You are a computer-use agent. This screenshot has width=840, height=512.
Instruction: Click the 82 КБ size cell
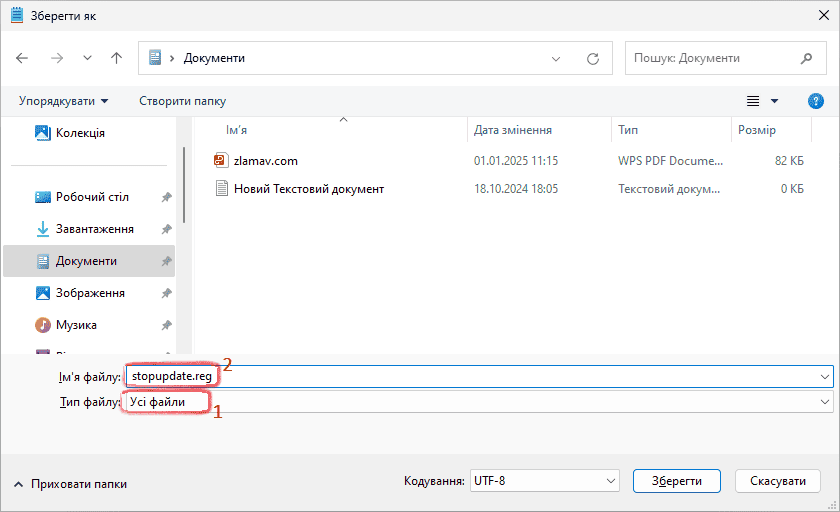(789, 161)
